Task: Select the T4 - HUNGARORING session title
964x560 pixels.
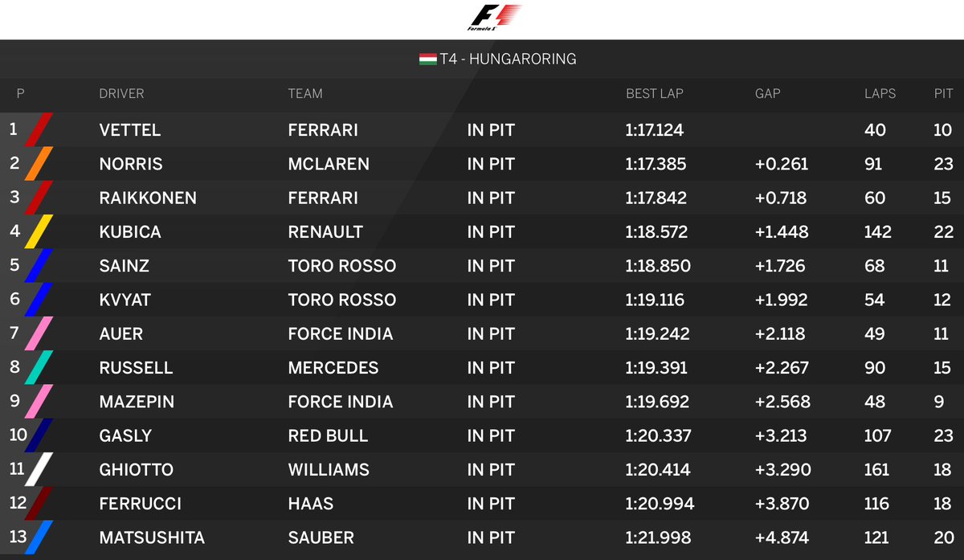Action: click(508, 59)
